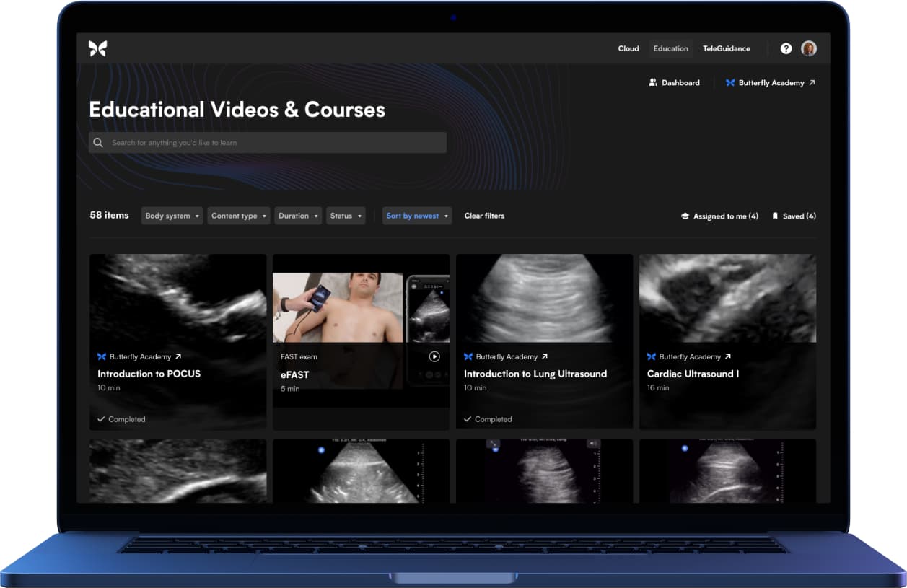The image size is (907, 588).
Task: Click the search magnifier icon
Action: coord(99,143)
